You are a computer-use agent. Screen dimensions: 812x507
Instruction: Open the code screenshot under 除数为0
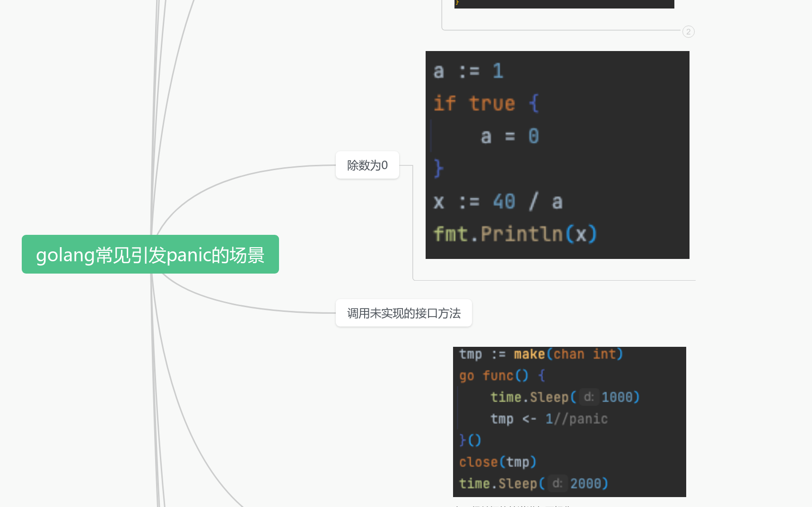coord(557,155)
